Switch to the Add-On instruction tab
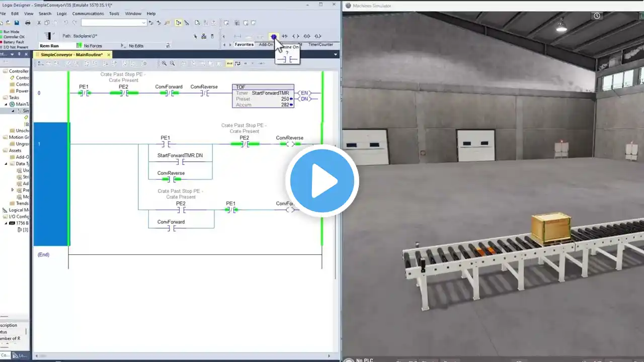This screenshot has width=644, height=362. 266,45
